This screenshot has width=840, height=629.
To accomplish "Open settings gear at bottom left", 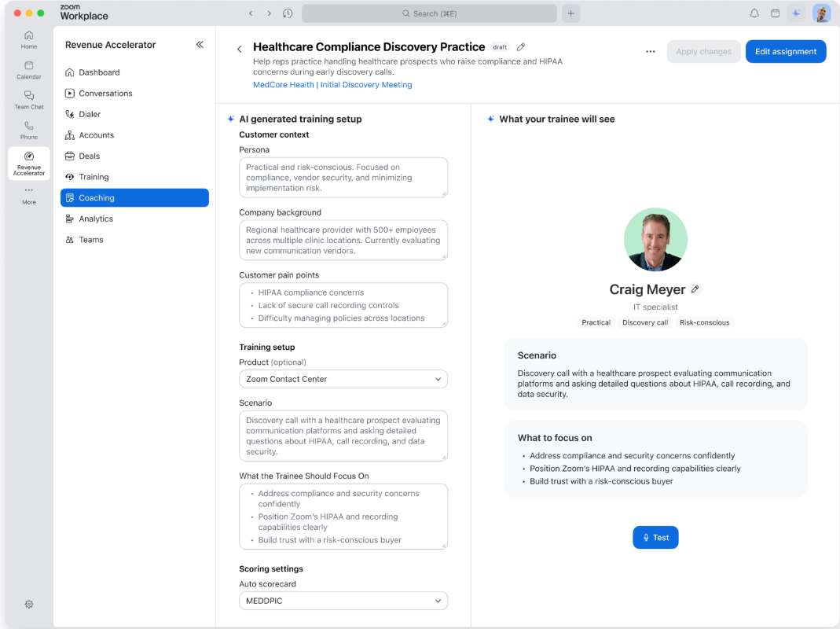I will [29, 605].
